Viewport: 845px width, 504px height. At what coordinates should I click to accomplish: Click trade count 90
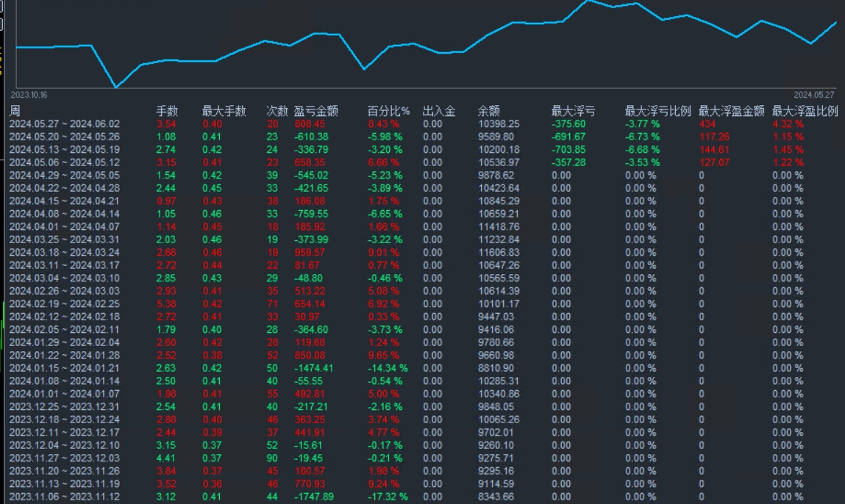(272, 458)
